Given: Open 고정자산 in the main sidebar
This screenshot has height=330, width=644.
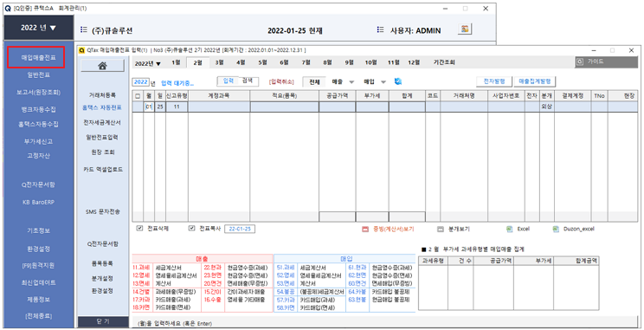Looking at the screenshot, I should (38, 156).
